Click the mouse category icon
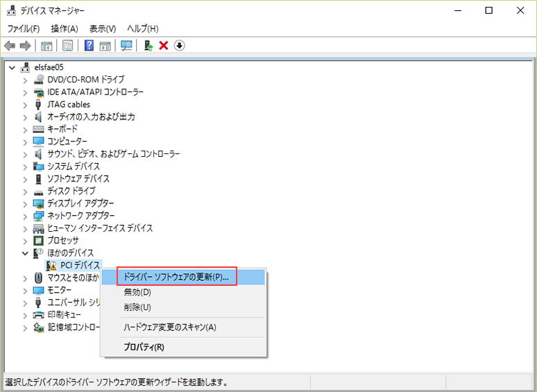This screenshot has width=537, height=392. click(39, 278)
